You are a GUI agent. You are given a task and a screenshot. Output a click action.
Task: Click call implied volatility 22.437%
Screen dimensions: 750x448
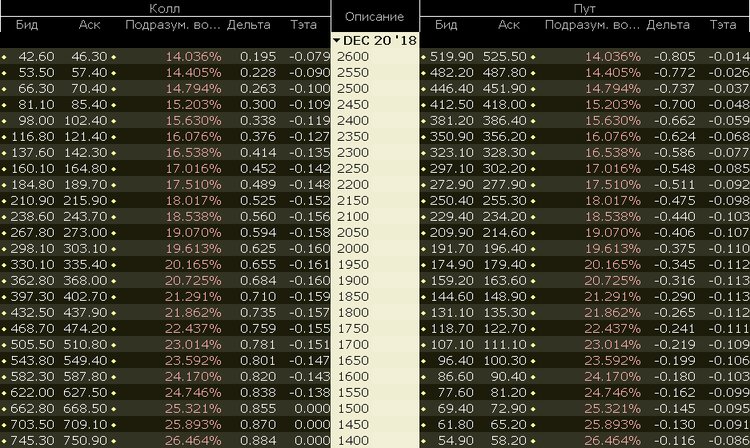point(193,329)
